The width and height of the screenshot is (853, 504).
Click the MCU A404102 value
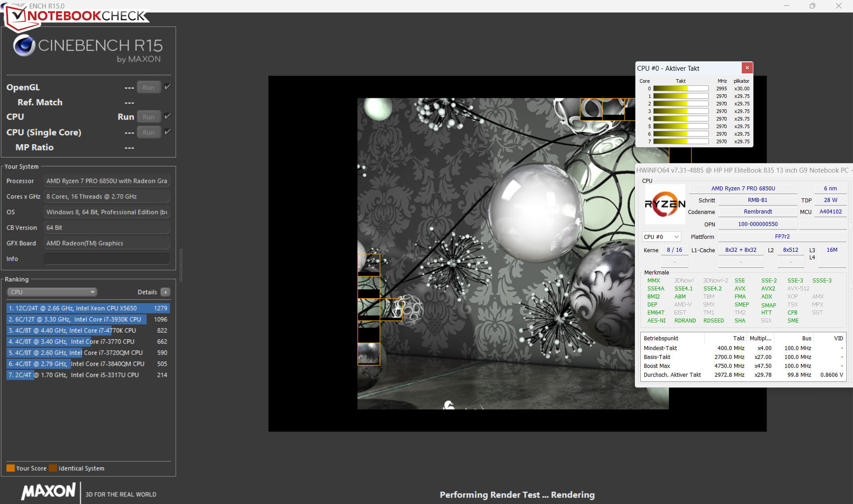pyautogui.click(x=830, y=212)
